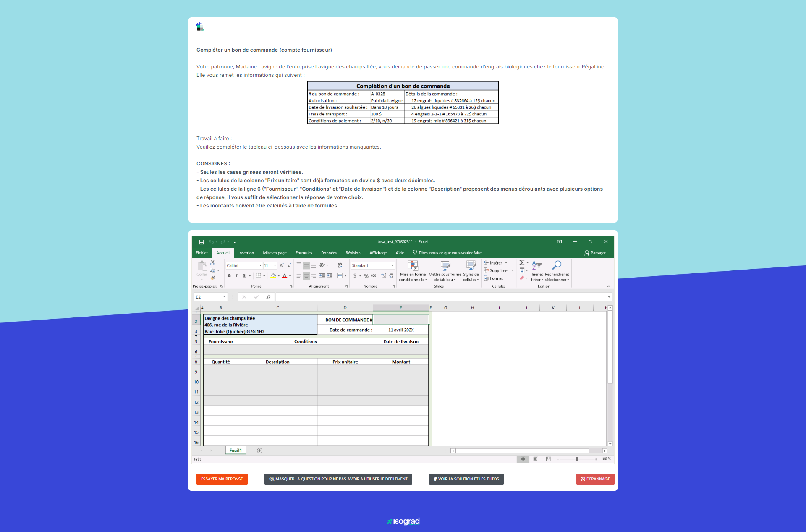Click the merge and center icon

(x=340, y=276)
